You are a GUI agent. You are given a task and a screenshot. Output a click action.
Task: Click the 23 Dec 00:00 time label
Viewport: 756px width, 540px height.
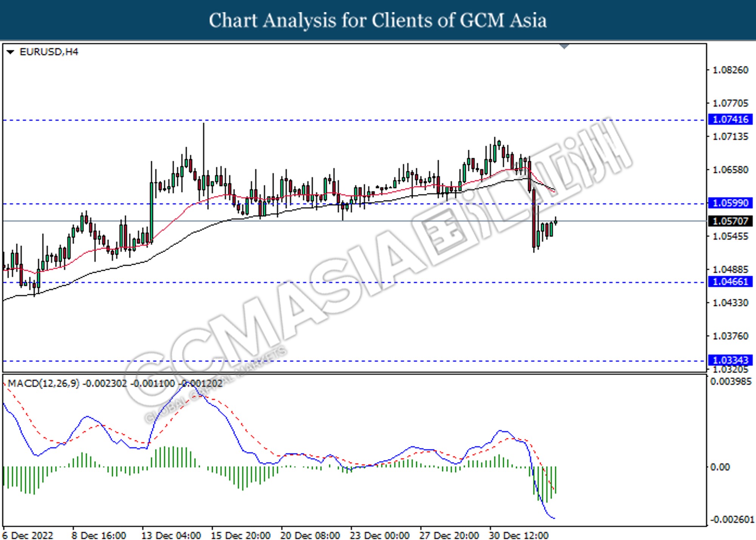click(380, 535)
